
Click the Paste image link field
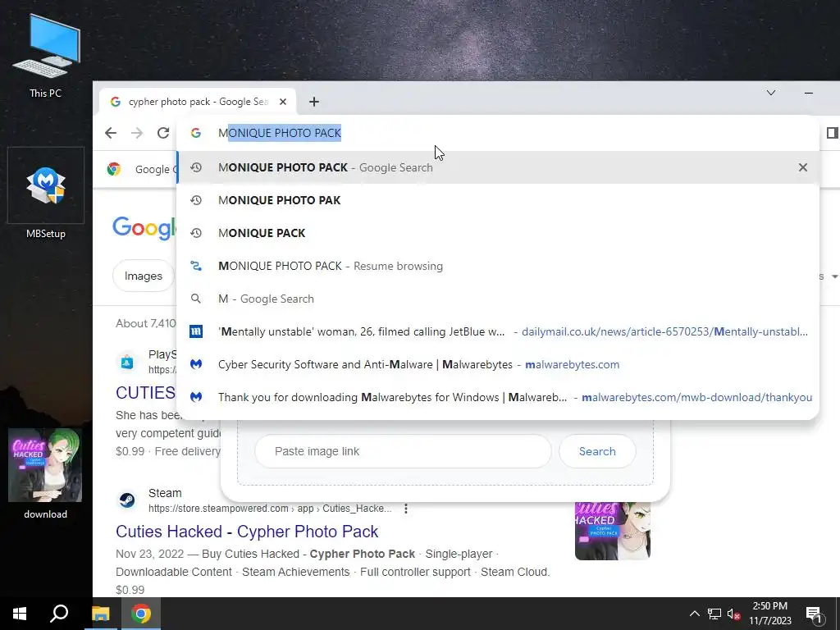click(403, 451)
